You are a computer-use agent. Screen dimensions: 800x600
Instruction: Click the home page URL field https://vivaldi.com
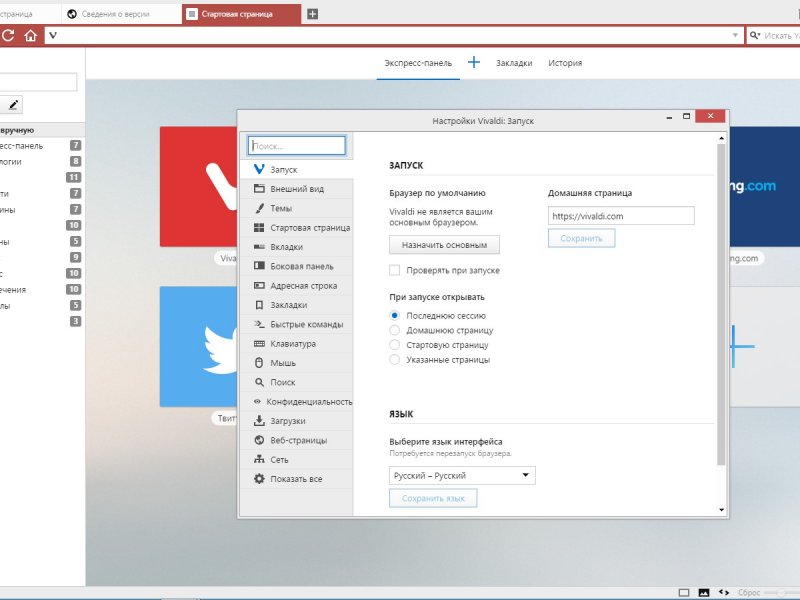(621, 216)
